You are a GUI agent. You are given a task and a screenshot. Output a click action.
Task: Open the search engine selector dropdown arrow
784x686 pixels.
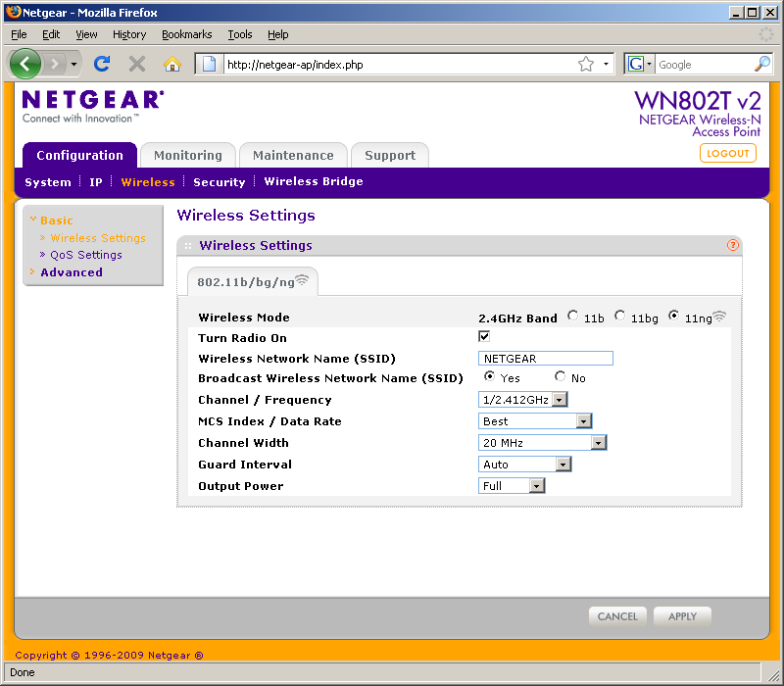(x=649, y=64)
